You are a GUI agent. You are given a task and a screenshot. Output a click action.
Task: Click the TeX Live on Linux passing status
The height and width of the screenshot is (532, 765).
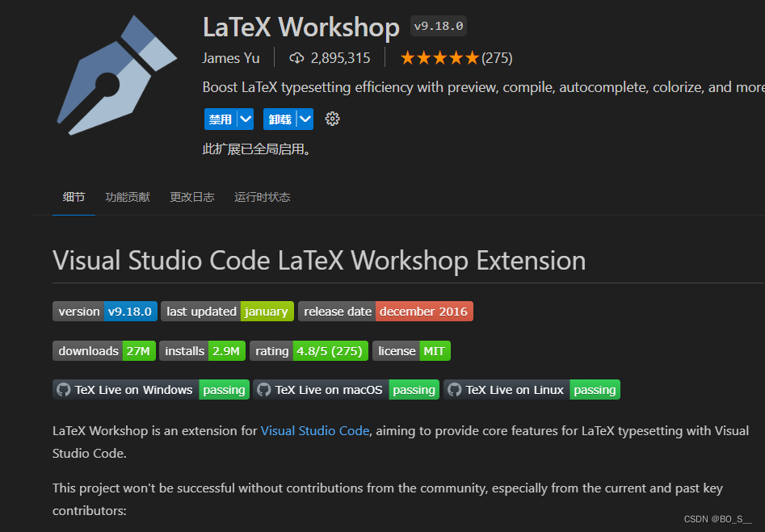595,390
